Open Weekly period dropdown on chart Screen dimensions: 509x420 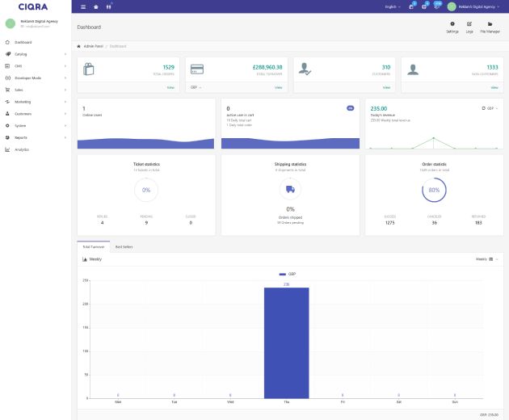[486, 259]
